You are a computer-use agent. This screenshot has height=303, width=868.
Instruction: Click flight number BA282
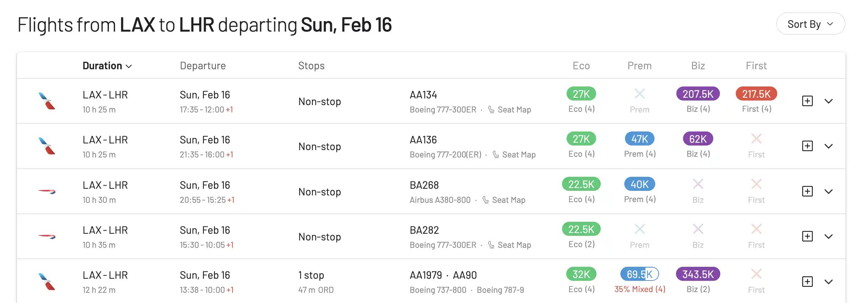pyautogui.click(x=424, y=230)
